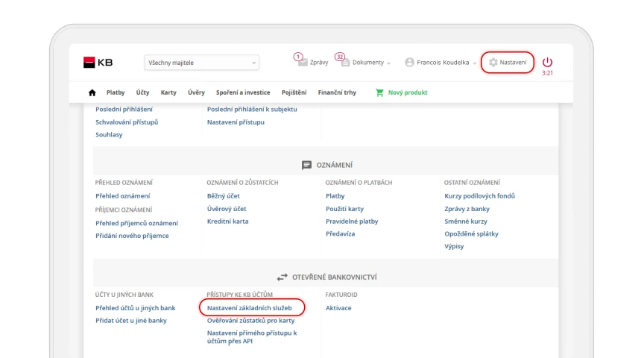Open Směnné kurzy link
The image size is (644, 358).
coord(466,221)
